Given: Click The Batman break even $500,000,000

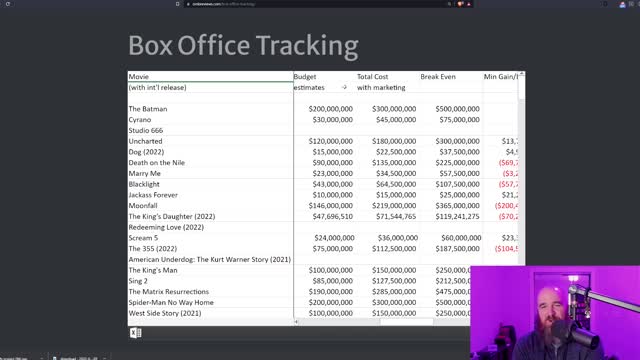Looking at the screenshot, I should coord(457,109).
